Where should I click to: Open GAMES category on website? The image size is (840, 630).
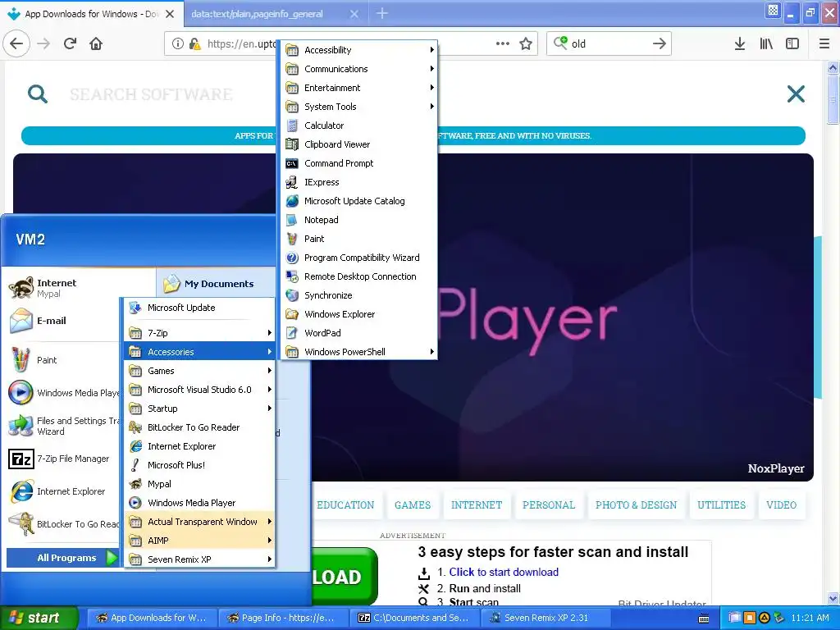413,505
